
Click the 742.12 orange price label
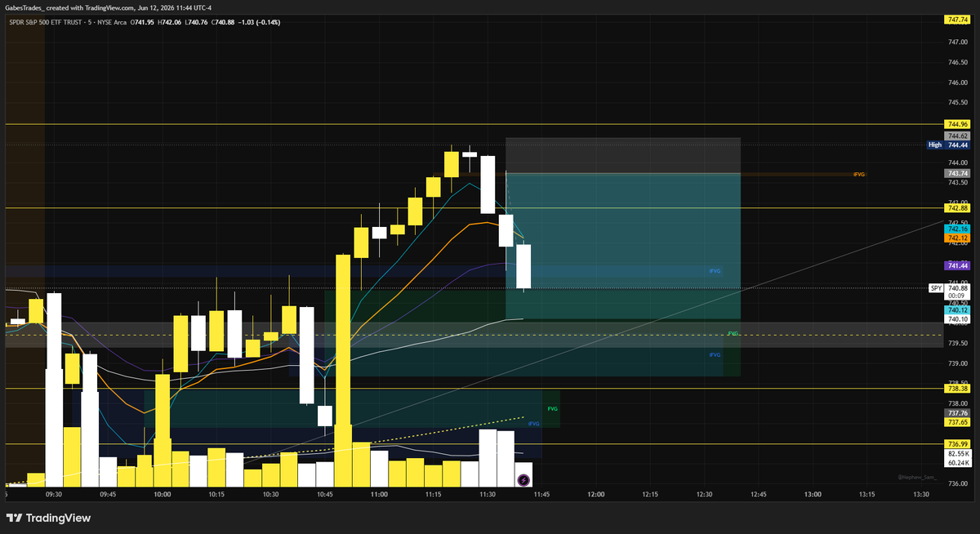coord(957,238)
